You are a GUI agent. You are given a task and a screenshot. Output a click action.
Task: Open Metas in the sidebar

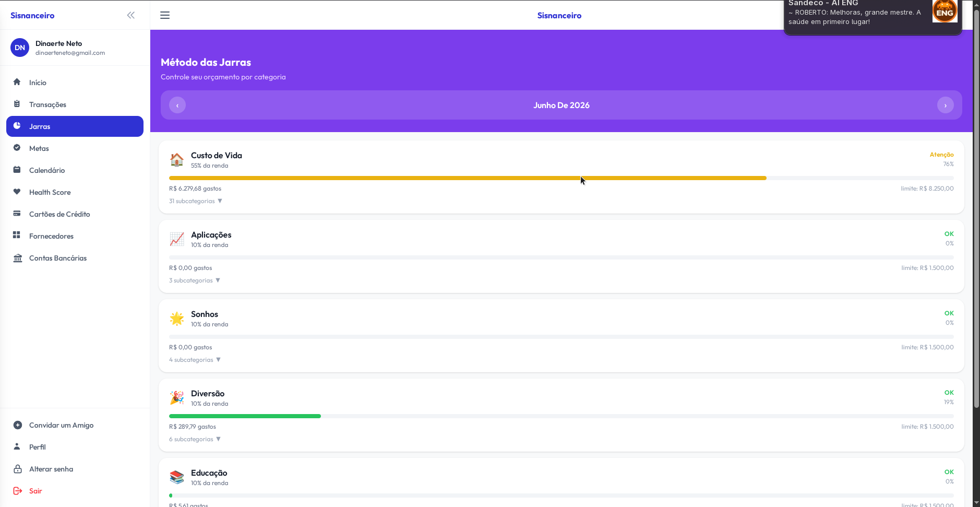coord(75,148)
